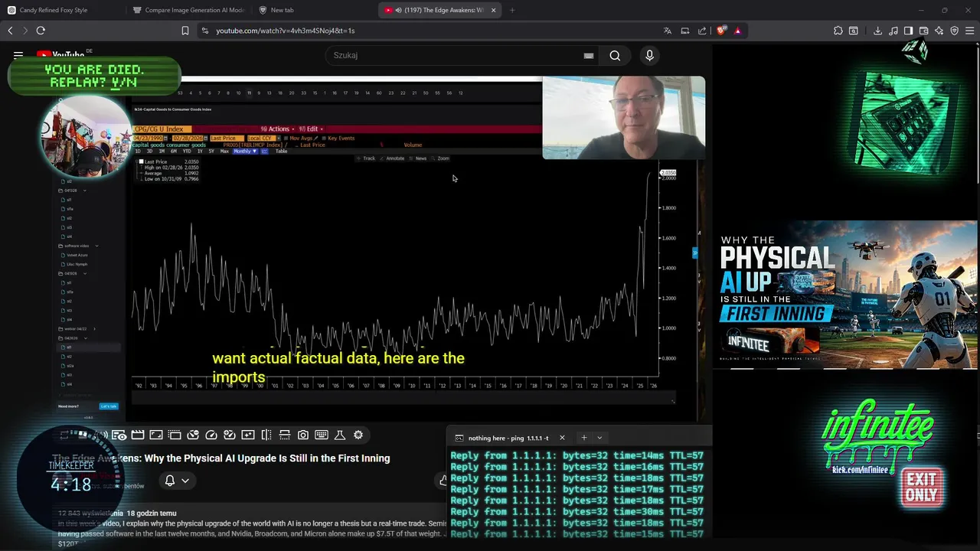
Task: Select the YTD range on chart
Action: click(x=188, y=151)
